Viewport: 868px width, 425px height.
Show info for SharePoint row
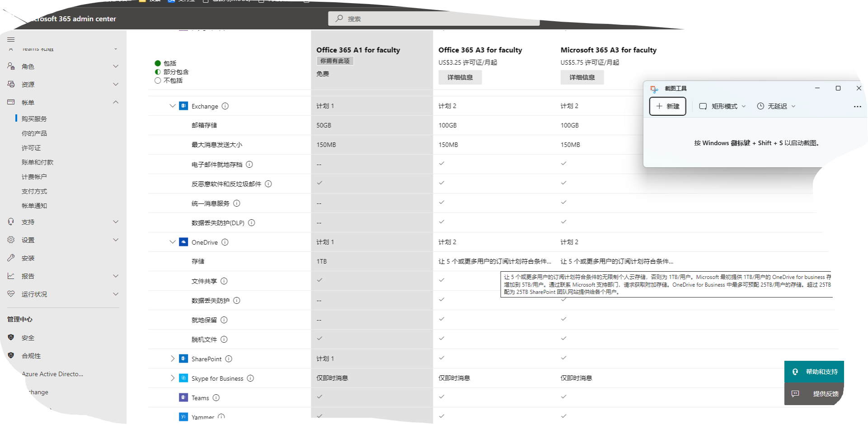coord(229,359)
